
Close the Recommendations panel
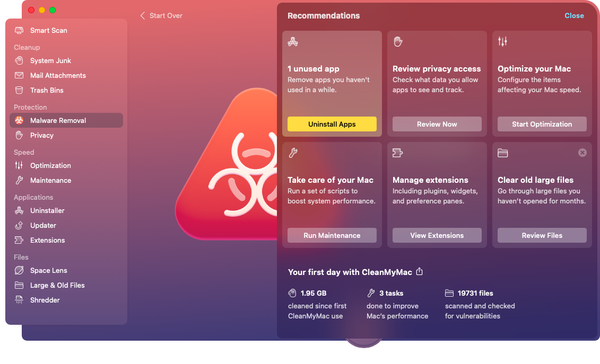(x=574, y=16)
